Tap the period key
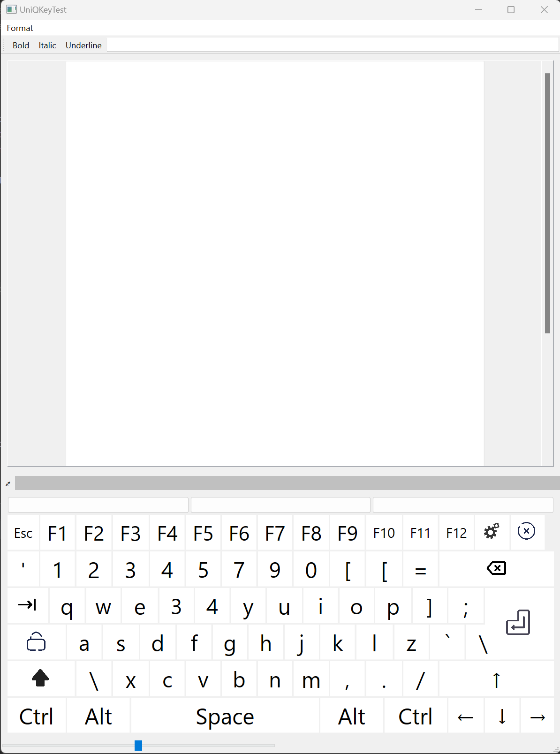 click(x=384, y=679)
